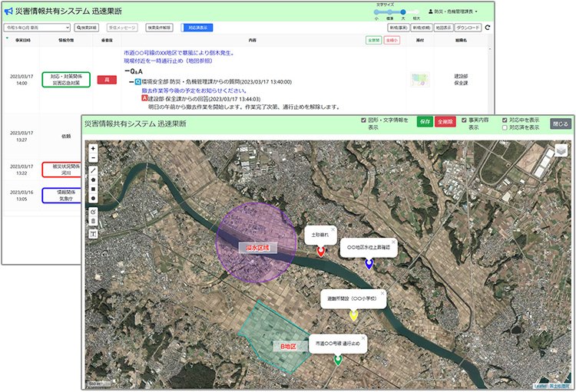Click the map zoom out (−) button

point(94,158)
